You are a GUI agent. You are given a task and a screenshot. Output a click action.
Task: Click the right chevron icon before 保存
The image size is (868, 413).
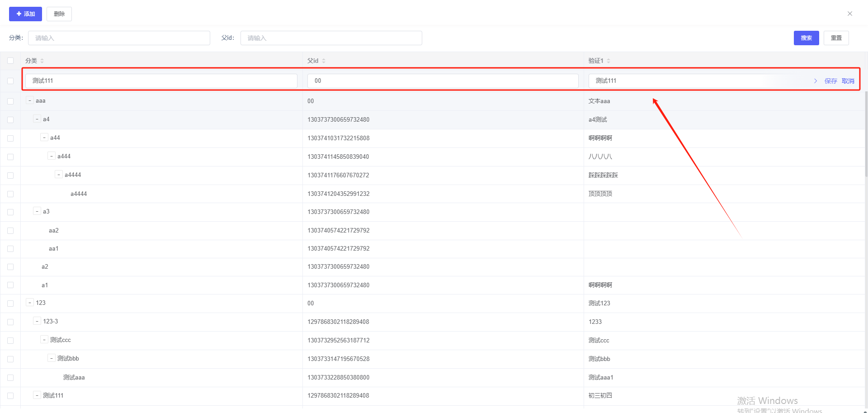click(816, 81)
